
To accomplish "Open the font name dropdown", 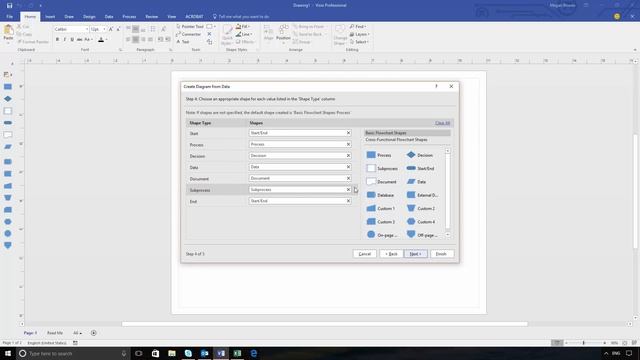I will pyautogui.click(x=87, y=29).
